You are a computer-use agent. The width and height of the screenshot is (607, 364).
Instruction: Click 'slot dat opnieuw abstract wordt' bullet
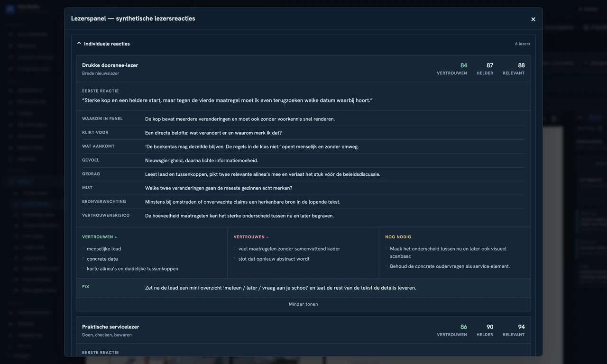[274, 259]
